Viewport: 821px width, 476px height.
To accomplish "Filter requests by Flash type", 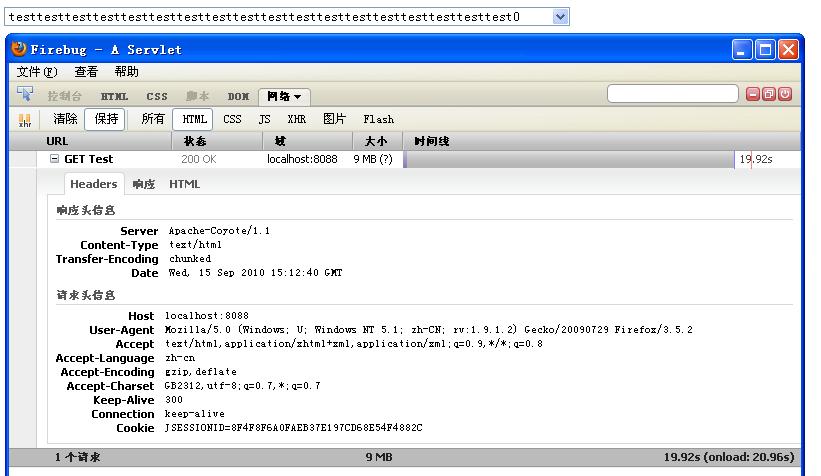I will (x=378, y=119).
